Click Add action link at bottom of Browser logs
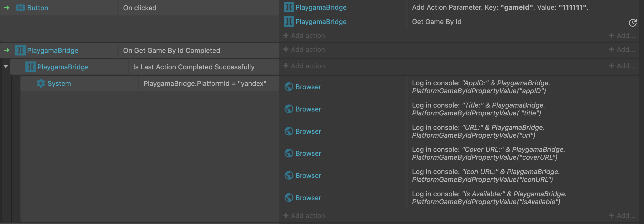Screen dimensions: 644x224 [x=304, y=216]
